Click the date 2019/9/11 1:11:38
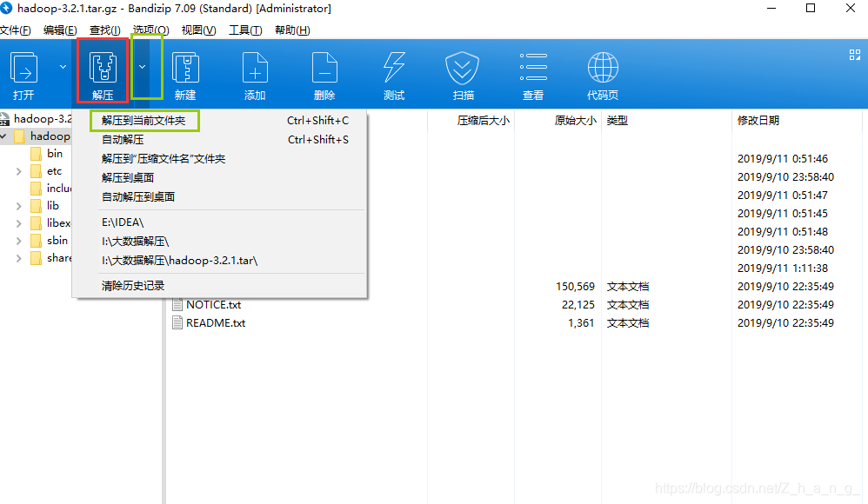This screenshot has height=504, width=868. click(782, 269)
